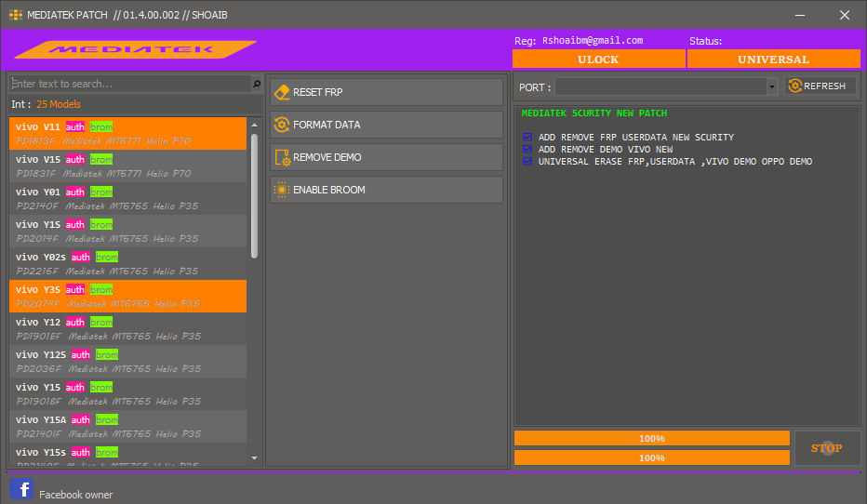Click the Enable Broom chip icon
867x504 pixels.
point(282,190)
